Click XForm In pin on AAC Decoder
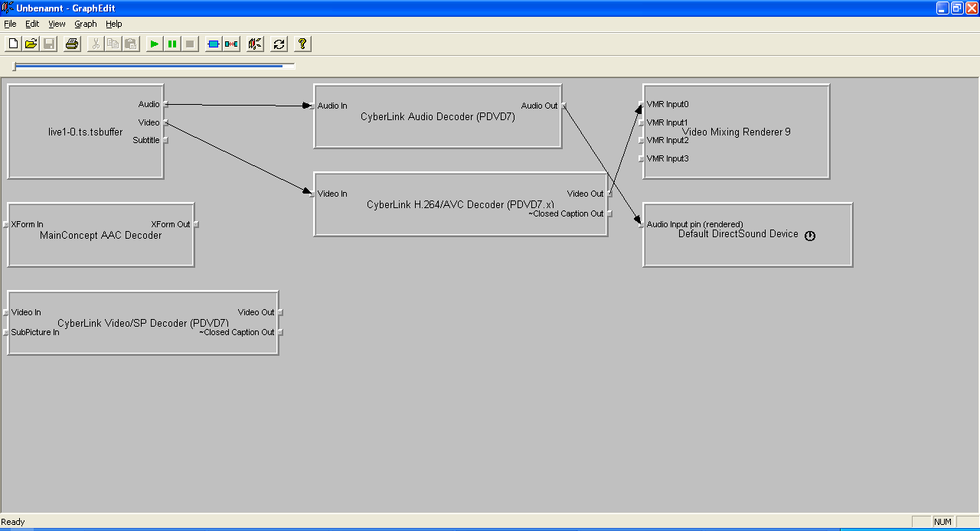 pos(6,224)
